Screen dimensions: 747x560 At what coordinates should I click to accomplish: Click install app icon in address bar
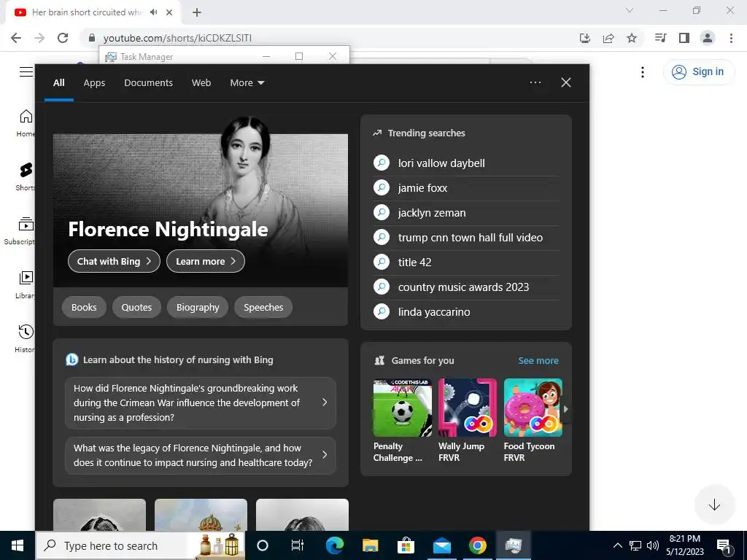pos(585,38)
